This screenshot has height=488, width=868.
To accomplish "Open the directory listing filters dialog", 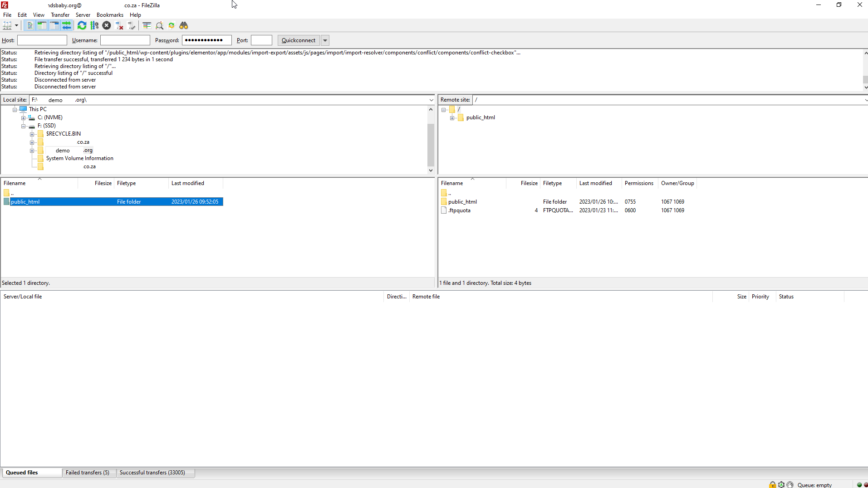I will click(x=147, y=25).
